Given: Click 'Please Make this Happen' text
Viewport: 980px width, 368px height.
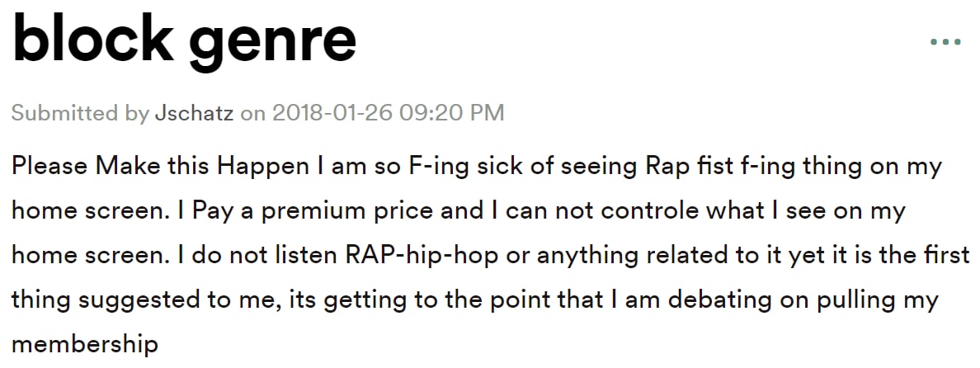Looking at the screenshot, I should point(160,167).
